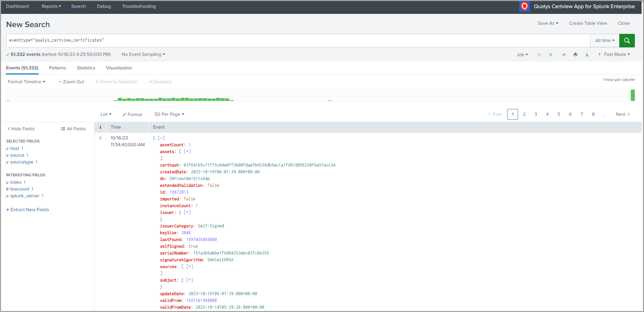
Task: Collapse the JSON event with the minus toggle
Action: pos(161,138)
